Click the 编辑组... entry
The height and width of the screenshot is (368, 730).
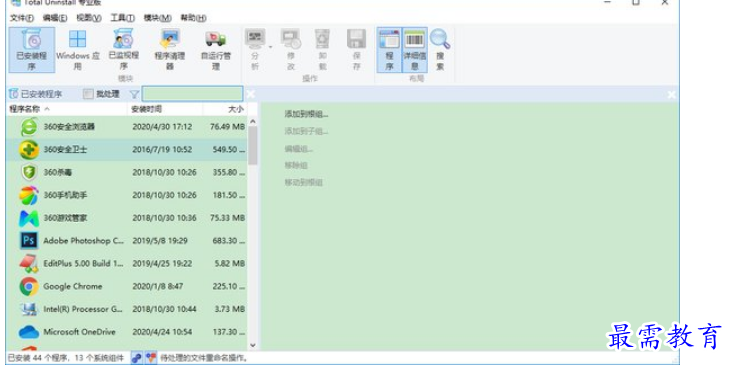tap(298, 149)
